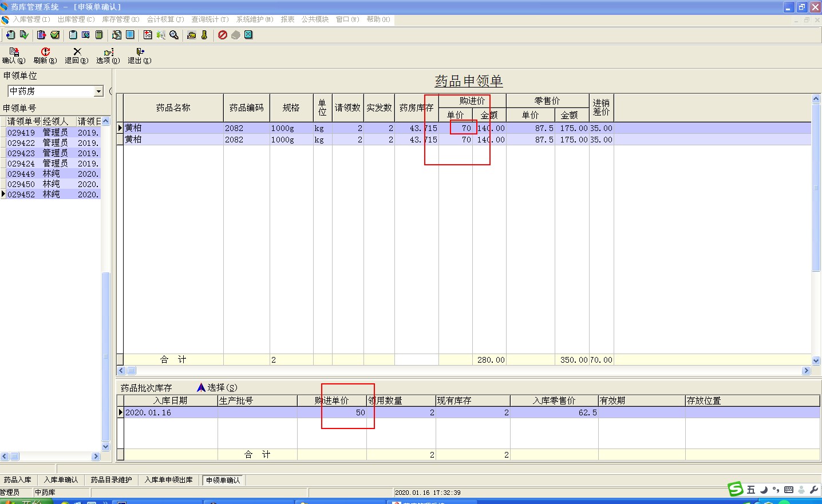This screenshot has height=504, width=822.
Task: Click the teal boxed X toolbar icon
Action: [248, 35]
